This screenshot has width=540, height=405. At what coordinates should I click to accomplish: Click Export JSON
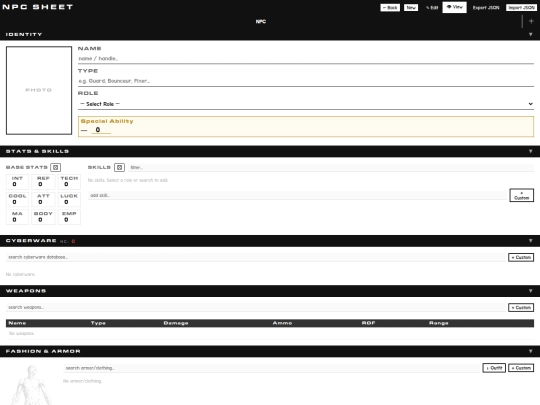click(486, 8)
